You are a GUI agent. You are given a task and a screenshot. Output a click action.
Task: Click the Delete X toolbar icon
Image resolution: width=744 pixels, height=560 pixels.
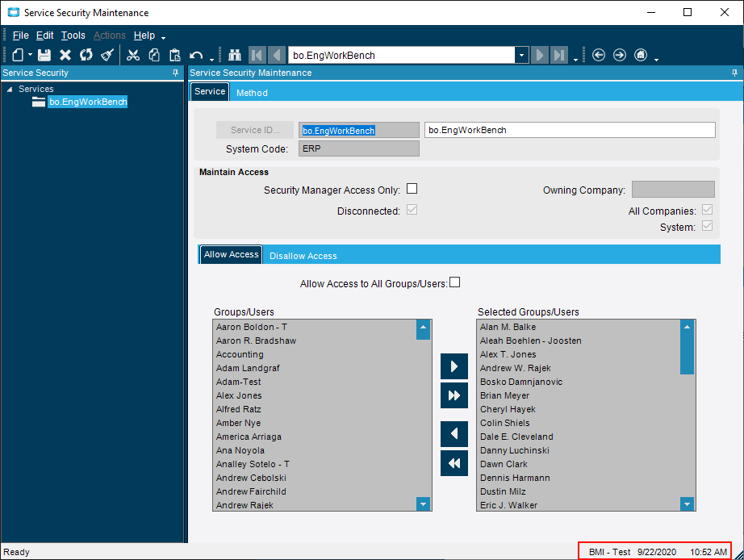click(65, 55)
